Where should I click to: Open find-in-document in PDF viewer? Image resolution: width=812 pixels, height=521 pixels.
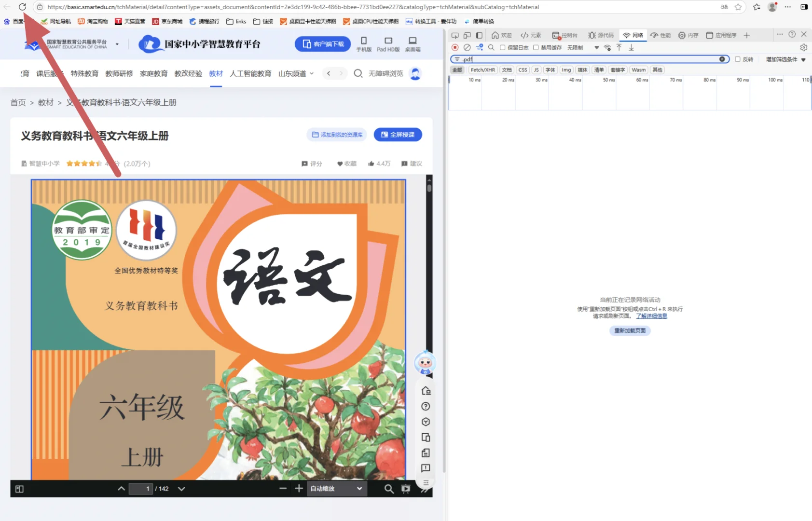point(388,489)
